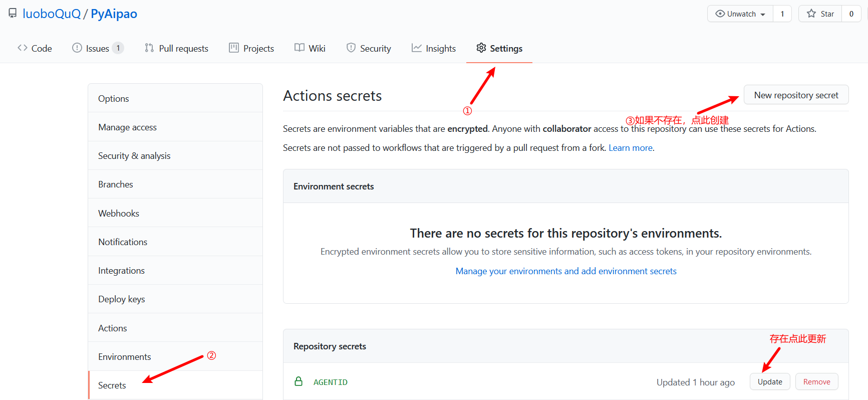Click the 'Updated 1 hour ago' text

click(696, 382)
